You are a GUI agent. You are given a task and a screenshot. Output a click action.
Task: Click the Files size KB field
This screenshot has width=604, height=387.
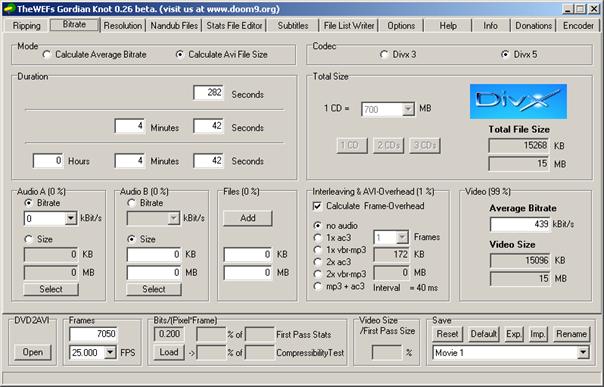point(248,255)
